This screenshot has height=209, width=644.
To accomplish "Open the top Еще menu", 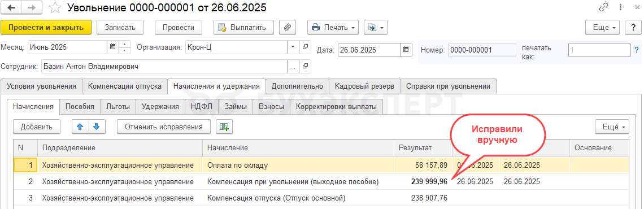I will point(603,28).
